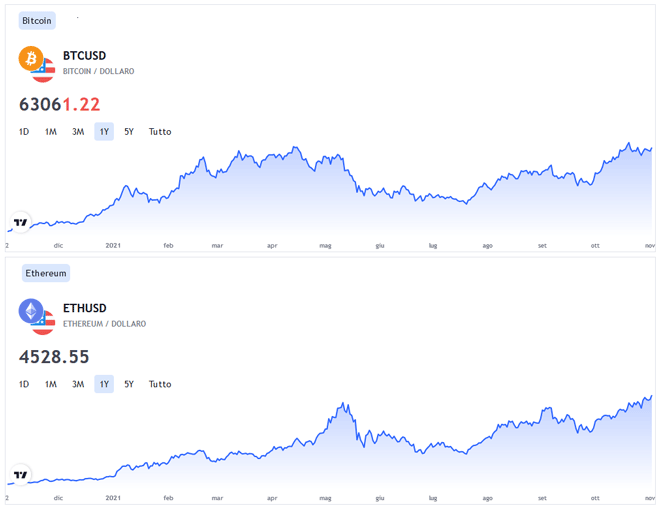This screenshot has height=507, width=660.
Task: Click the Bitcoin orange coin icon
Action: [x=31, y=59]
